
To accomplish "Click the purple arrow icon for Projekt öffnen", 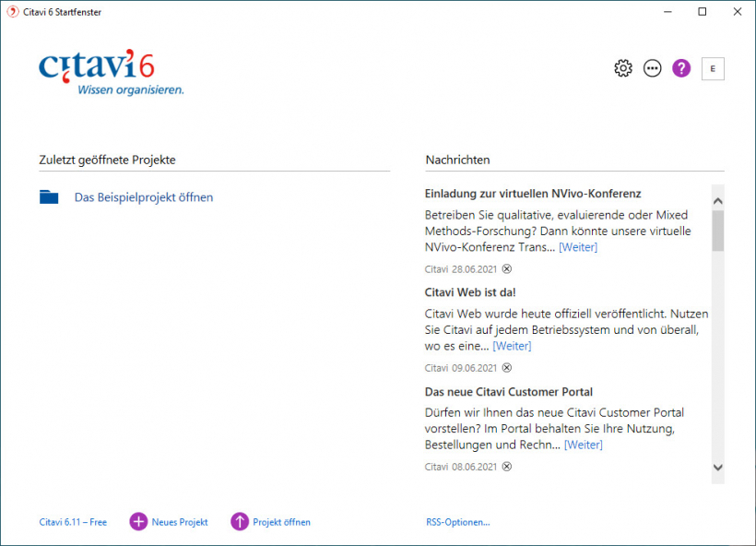I will coord(242,522).
